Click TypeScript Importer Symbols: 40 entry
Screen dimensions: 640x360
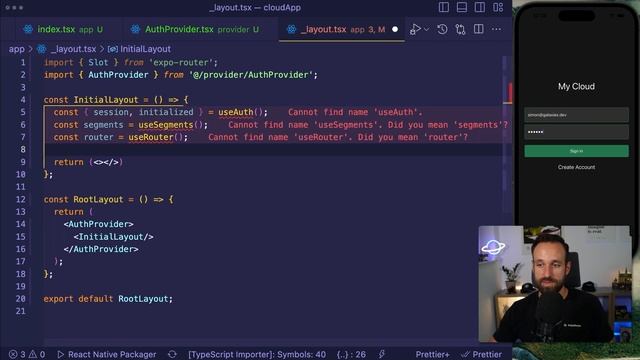coord(257,354)
